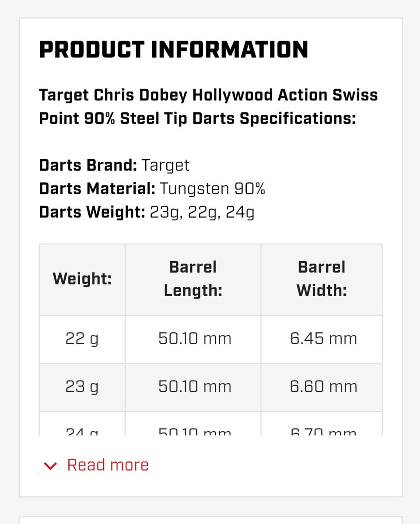420x524 pixels.
Task: Click the Darts Weight label
Action: pos(92,212)
